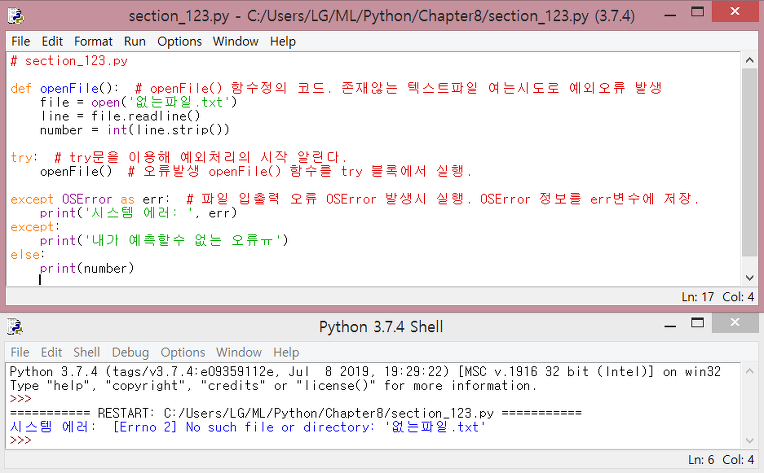Image resolution: width=764 pixels, height=473 pixels.
Task: Close the section_123.py editor window
Action: coord(735,11)
